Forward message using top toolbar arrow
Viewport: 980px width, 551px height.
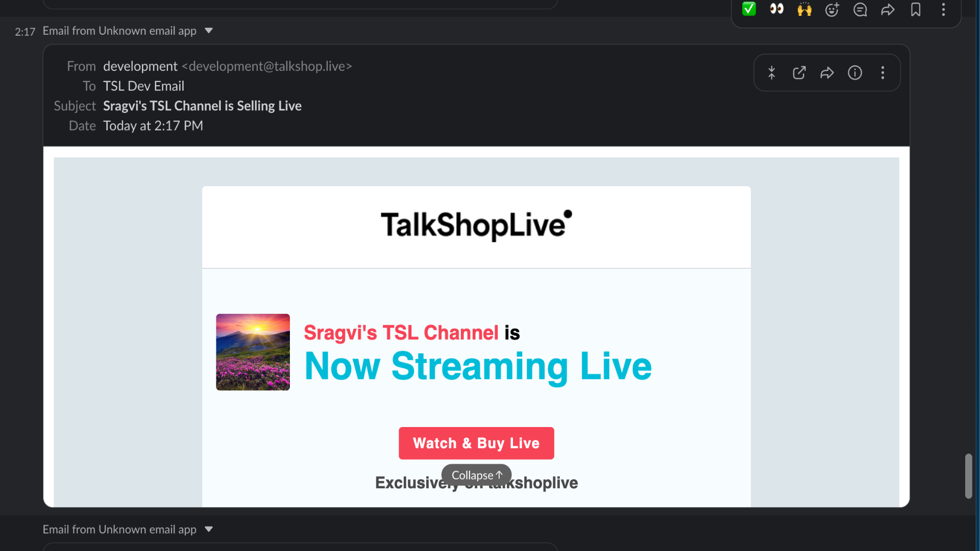click(888, 9)
